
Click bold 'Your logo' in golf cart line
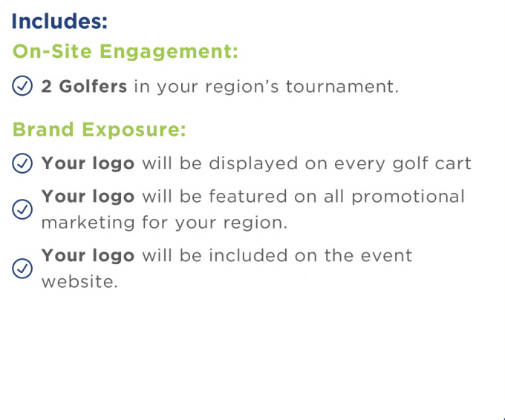[88, 163]
